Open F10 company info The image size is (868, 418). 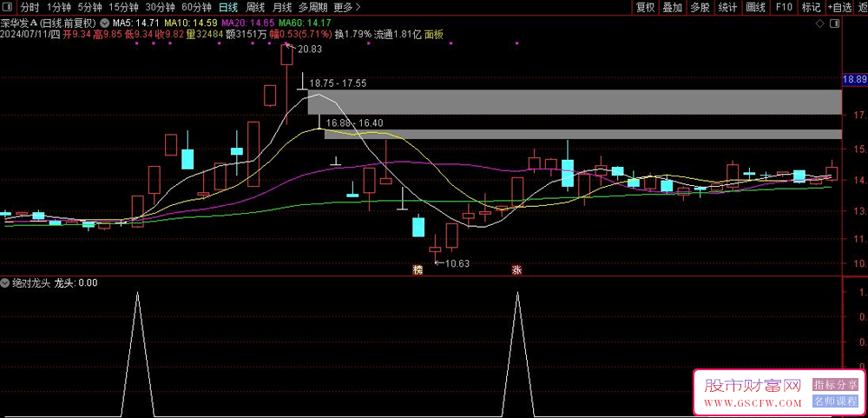(x=784, y=7)
